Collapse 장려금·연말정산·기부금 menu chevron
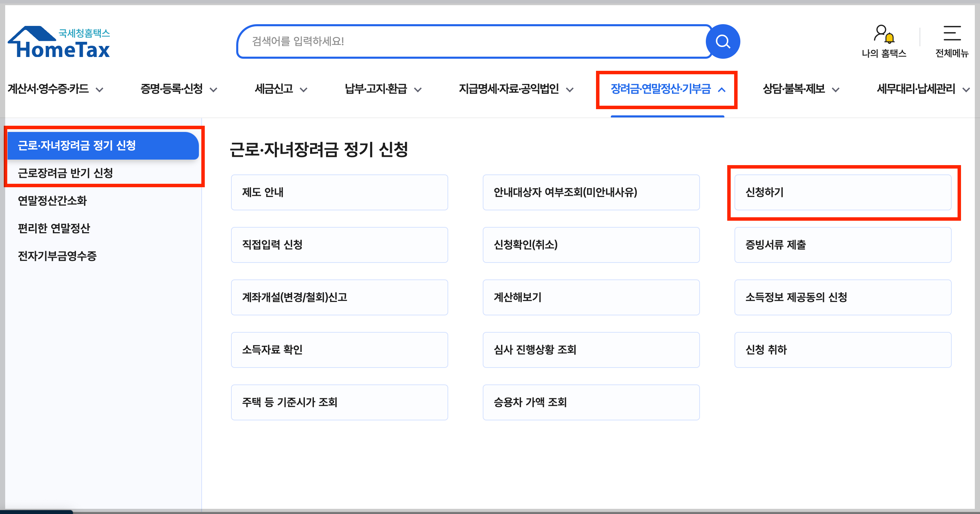Screen dimensions: 980x514 [x=722, y=90]
